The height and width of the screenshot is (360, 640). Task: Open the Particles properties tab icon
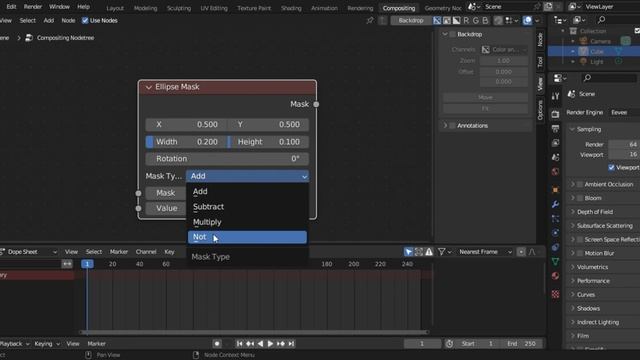(x=556, y=219)
